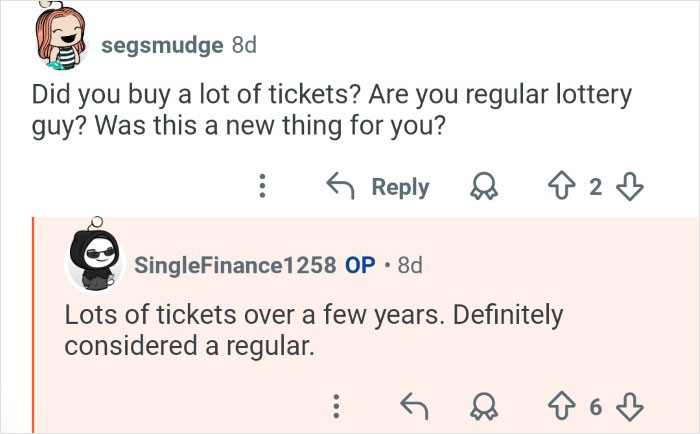The image size is (700, 434).
Task: Go to SingleFinance1258's profile via username
Action: (x=235, y=266)
